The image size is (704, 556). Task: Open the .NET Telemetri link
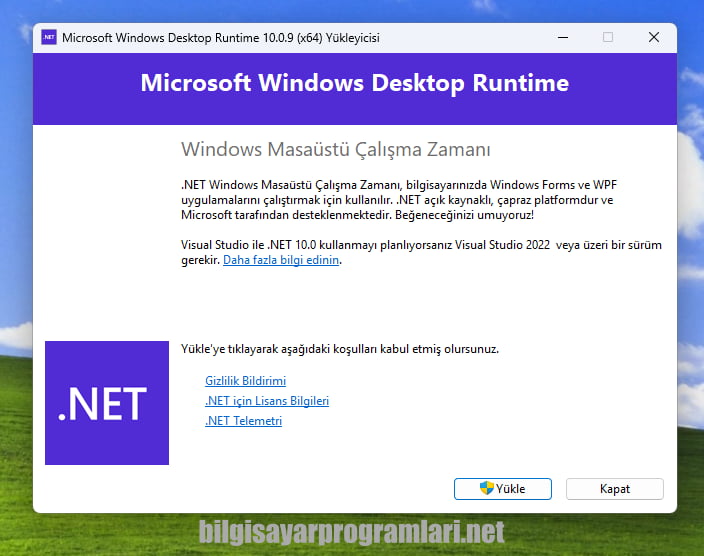[x=243, y=421]
